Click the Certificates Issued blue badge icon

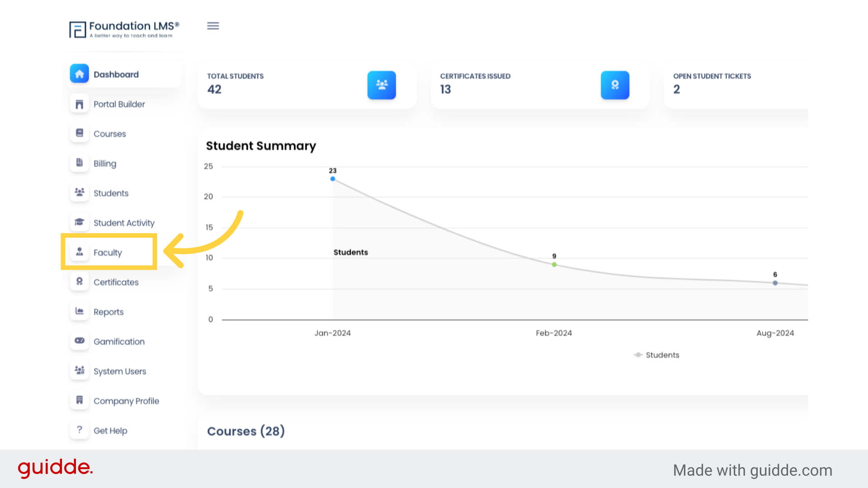coord(615,85)
